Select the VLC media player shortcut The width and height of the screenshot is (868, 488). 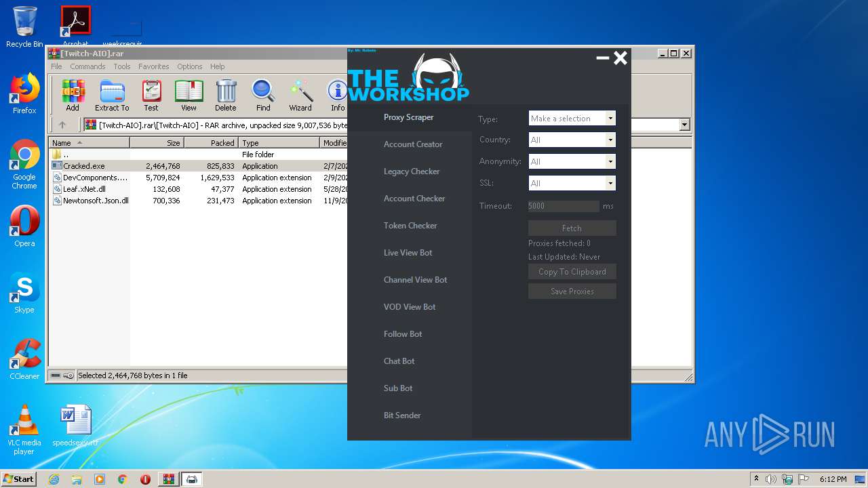tap(24, 430)
